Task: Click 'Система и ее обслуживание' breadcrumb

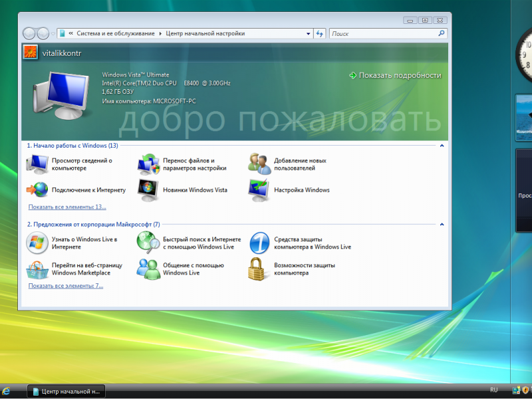Action: 115,33
